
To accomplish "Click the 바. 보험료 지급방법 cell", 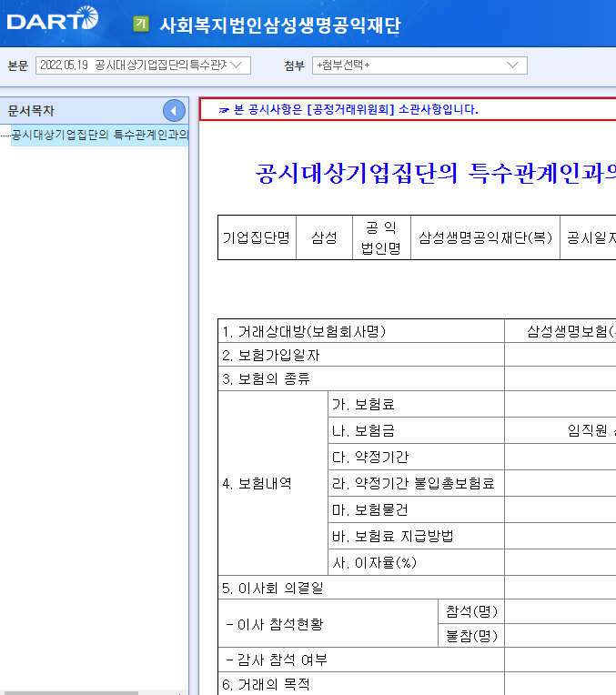I will click(x=416, y=537).
